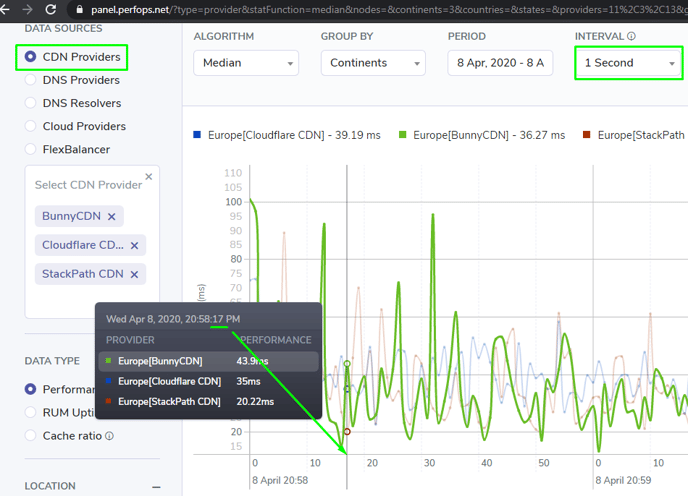The height and width of the screenshot is (496, 688).
Task: Click the padlock site security icon
Action: pos(79,9)
